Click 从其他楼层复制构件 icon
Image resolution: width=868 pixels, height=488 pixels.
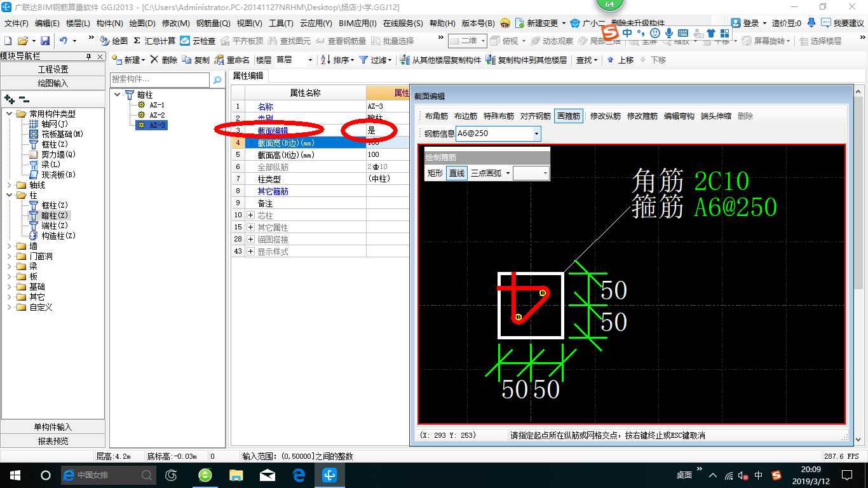coord(405,60)
